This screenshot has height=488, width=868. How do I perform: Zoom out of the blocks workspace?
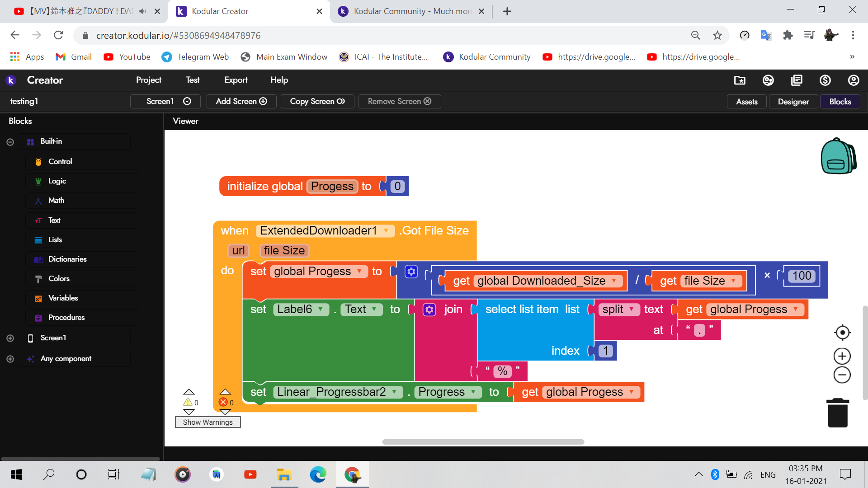842,375
